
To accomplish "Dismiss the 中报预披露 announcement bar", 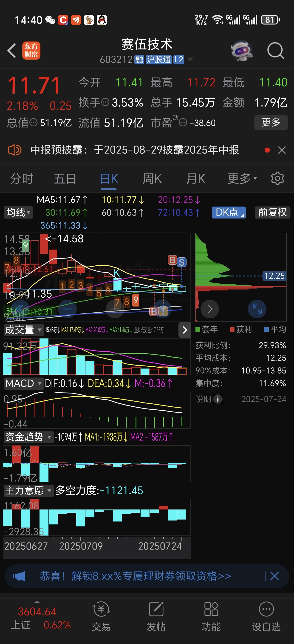I will (x=282, y=150).
